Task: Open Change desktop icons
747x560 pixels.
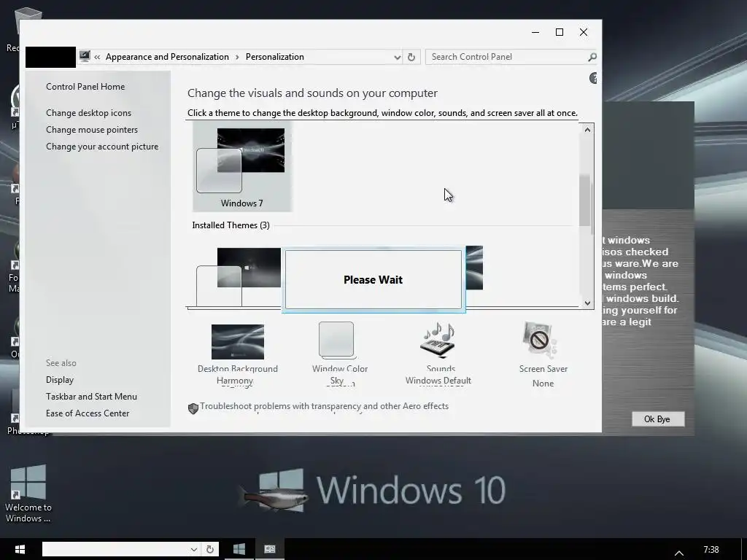Action: 88,113
